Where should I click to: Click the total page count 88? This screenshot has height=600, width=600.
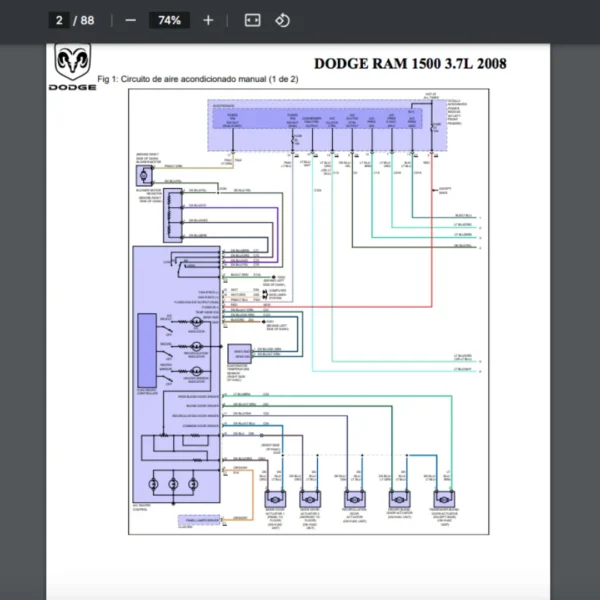[x=88, y=20]
